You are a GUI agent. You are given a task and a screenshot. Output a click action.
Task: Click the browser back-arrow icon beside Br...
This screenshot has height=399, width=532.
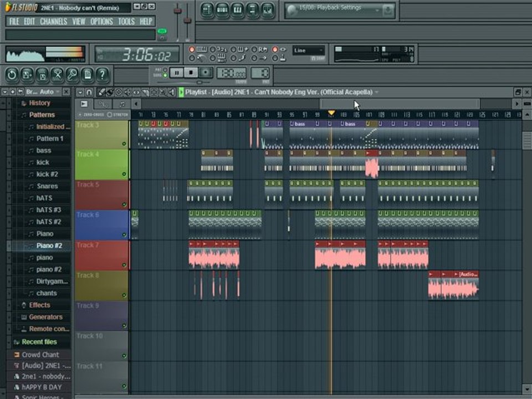click(x=21, y=92)
